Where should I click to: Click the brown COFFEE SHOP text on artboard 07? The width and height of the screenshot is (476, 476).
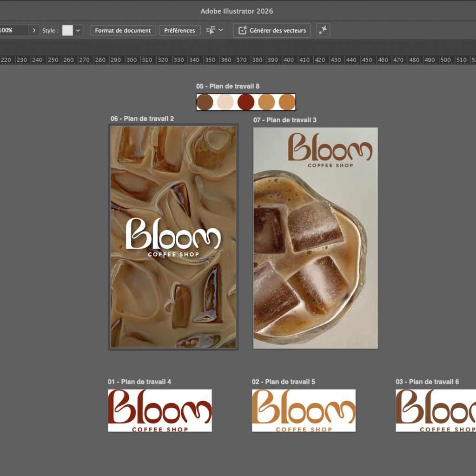[331, 165]
